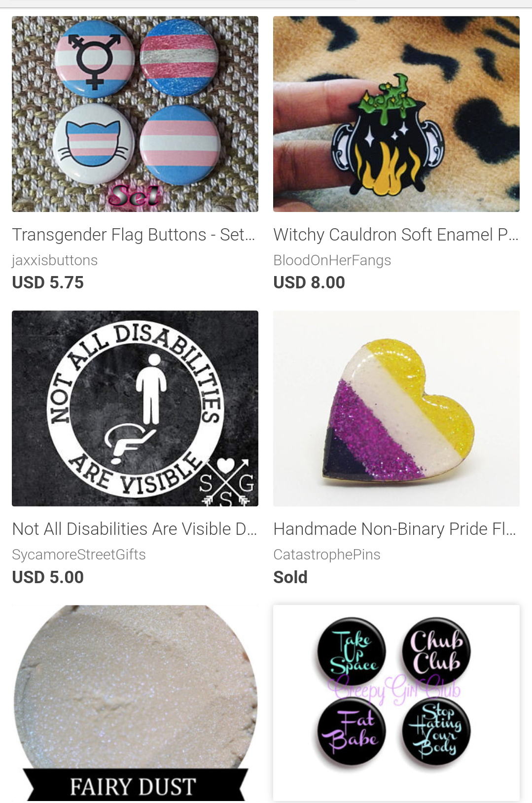
Task: Select the USD 5.00 price
Action: coord(48,577)
